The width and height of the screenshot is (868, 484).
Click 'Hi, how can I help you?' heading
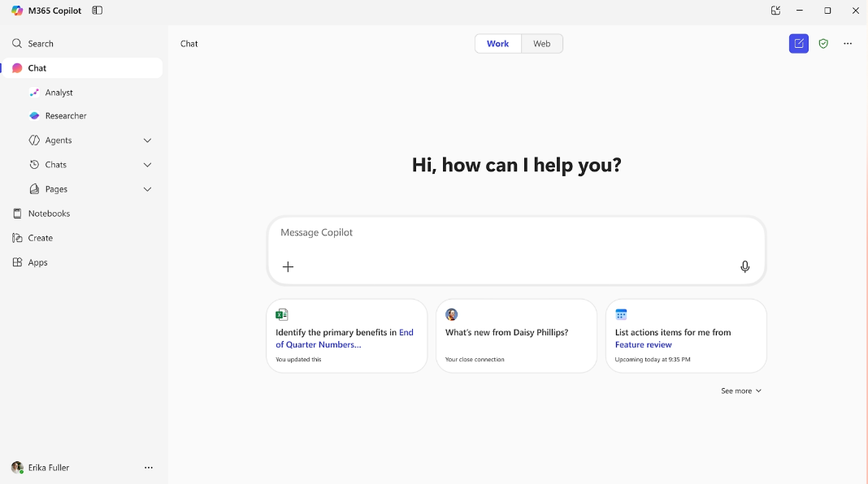pos(516,165)
